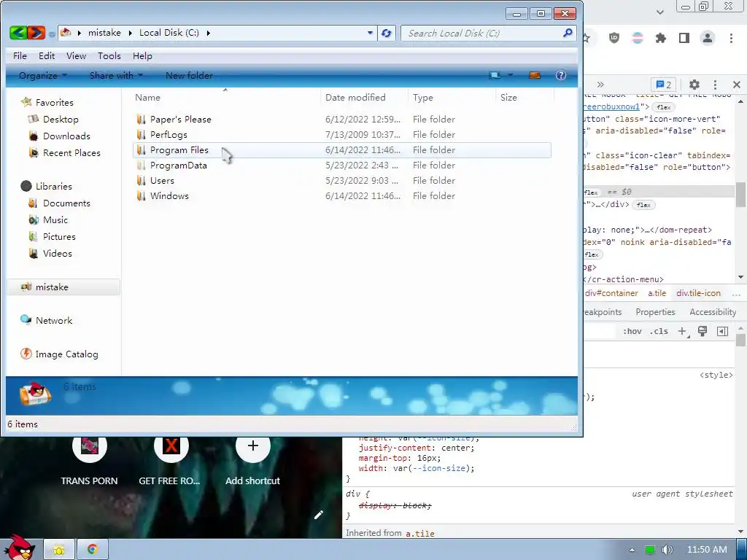
Task: Expand the address bar history dropdown
Action: (x=370, y=33)
